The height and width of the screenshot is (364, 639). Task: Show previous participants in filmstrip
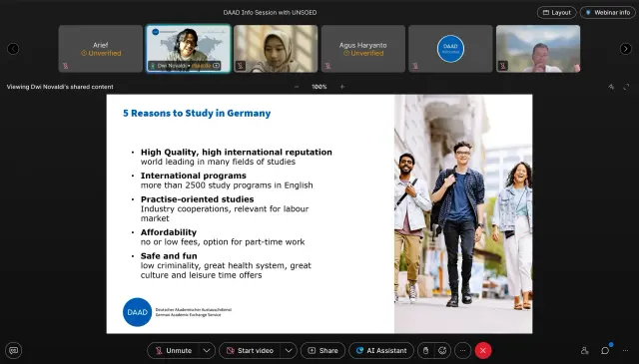pyautogui.click(x=13, y=49)
